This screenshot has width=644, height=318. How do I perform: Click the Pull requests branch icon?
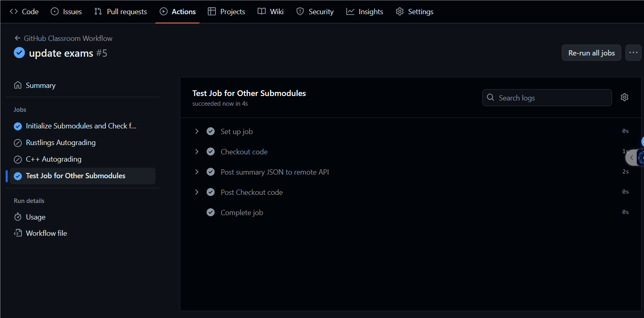pyautogui.click(x=98, y=11)
